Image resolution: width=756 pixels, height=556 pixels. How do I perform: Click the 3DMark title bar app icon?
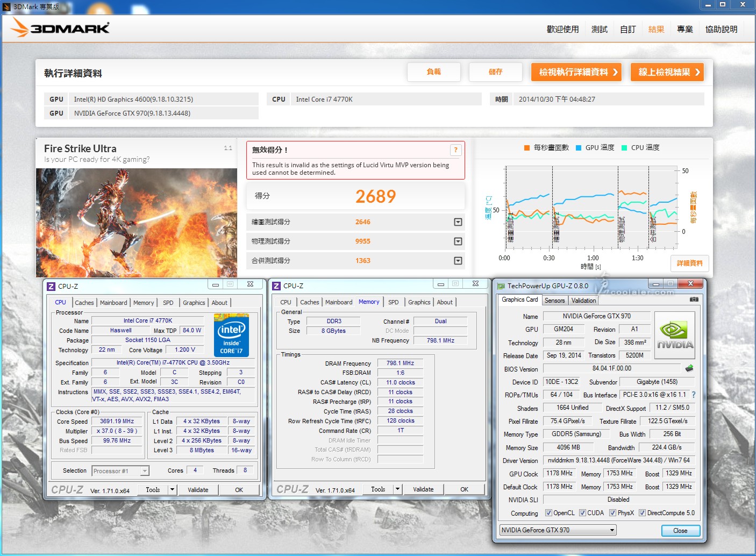(x=6, y=6)
